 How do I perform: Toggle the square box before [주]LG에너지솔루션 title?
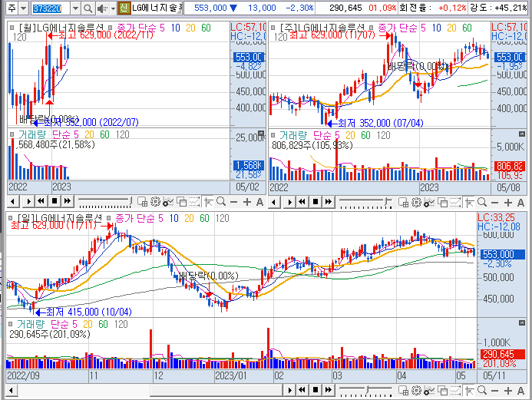coord(273,27)
